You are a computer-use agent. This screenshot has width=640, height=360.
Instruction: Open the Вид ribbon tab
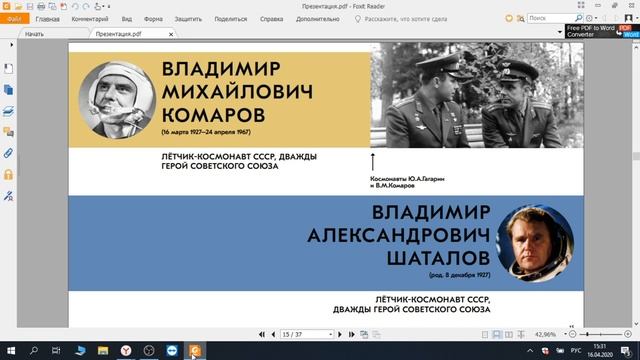(x=127, y=19)
